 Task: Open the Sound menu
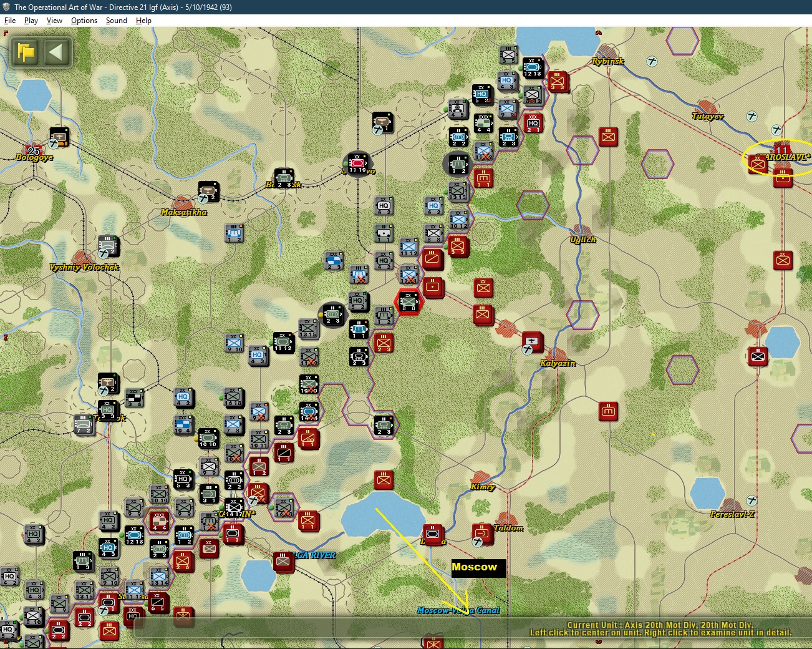pyautogui.click(x=117, y=21)
